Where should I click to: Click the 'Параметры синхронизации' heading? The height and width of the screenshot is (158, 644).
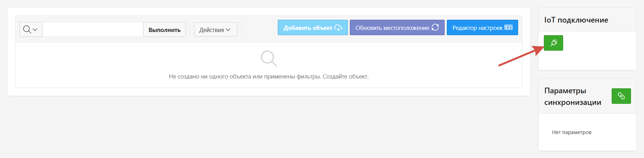(x=573, y=96)
